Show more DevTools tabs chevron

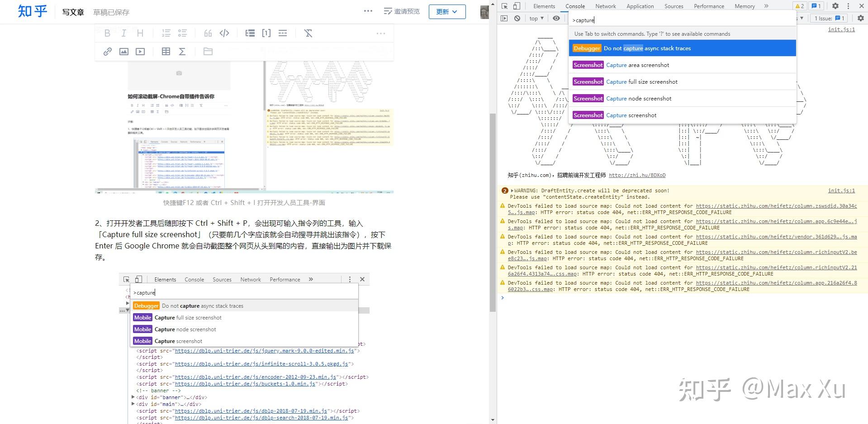click(766, 6)
